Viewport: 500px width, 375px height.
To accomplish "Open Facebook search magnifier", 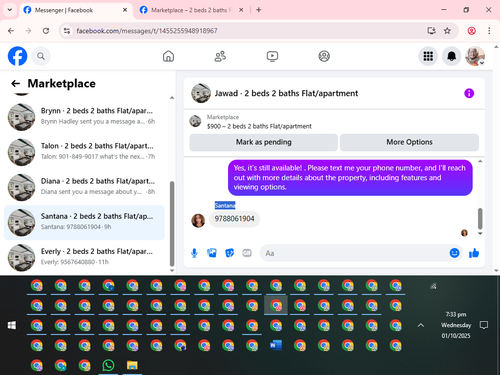I will click(x=41, y=56).
